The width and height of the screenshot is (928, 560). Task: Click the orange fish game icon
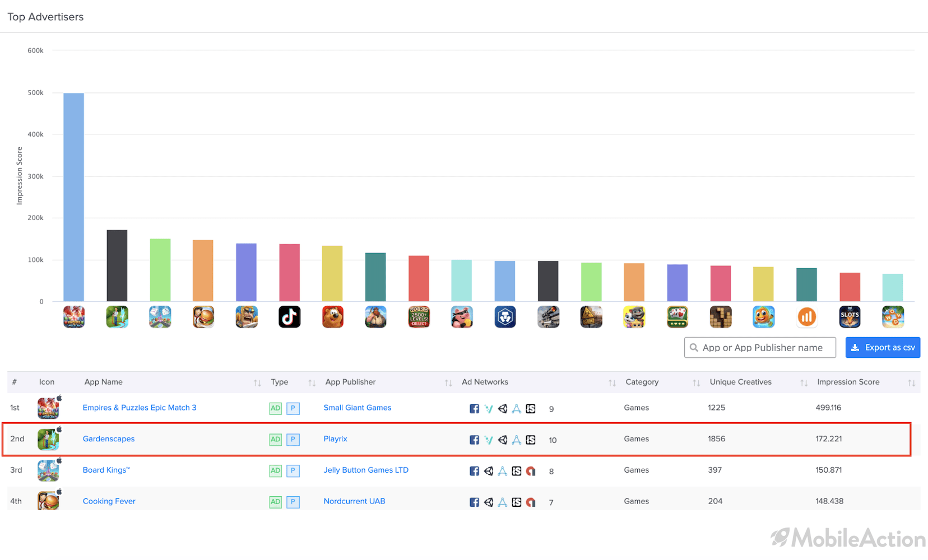click(x=764, y=317)
